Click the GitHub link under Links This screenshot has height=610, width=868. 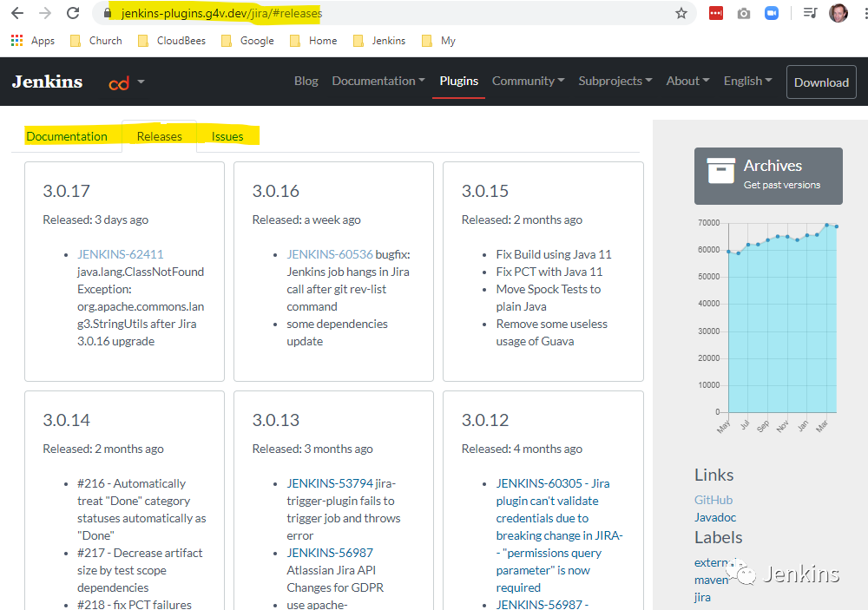coord(713,499)
